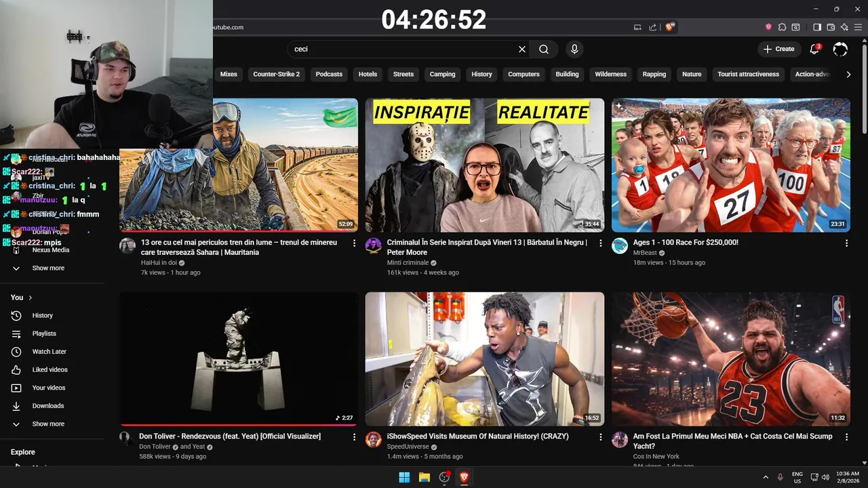Open Brave Shields lion icon in address bar
868x488 pixels.
click(x=670, y=27)
